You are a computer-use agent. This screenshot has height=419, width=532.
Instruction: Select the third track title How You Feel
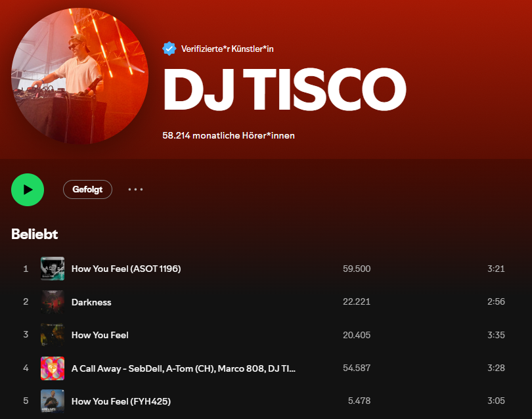100,335
